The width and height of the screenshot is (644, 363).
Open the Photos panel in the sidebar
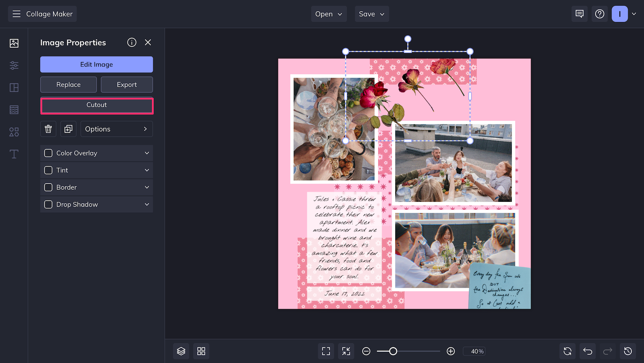(14, 43)
